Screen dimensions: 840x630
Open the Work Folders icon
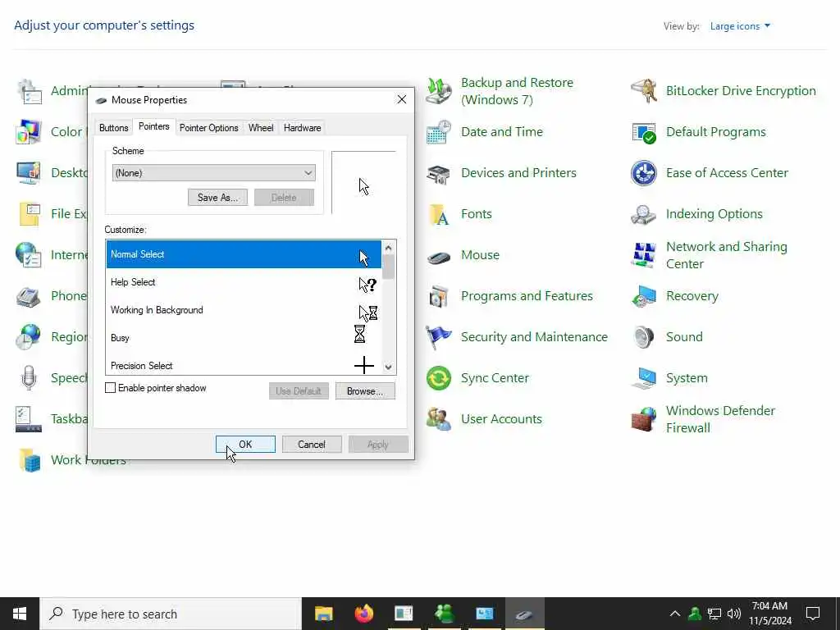tap(29, 460)
